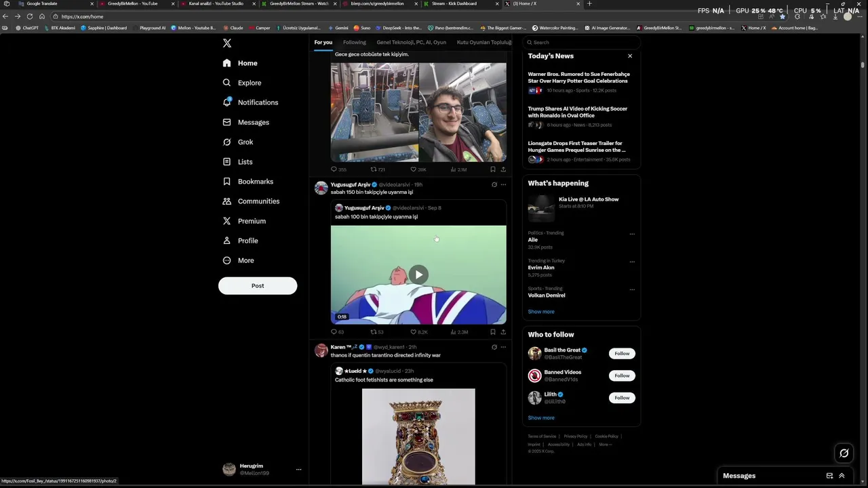This screenshot has width=868, height=488.
Task: Open more options on Yugusuguf Arşiv post
Action: tap(503, 184)
